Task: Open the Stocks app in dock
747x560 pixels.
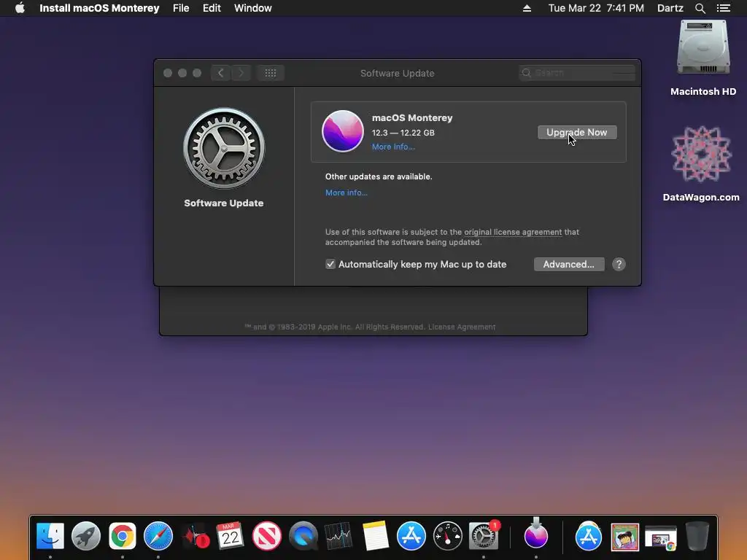Action: pyautogui.click(x=338, y=536)
